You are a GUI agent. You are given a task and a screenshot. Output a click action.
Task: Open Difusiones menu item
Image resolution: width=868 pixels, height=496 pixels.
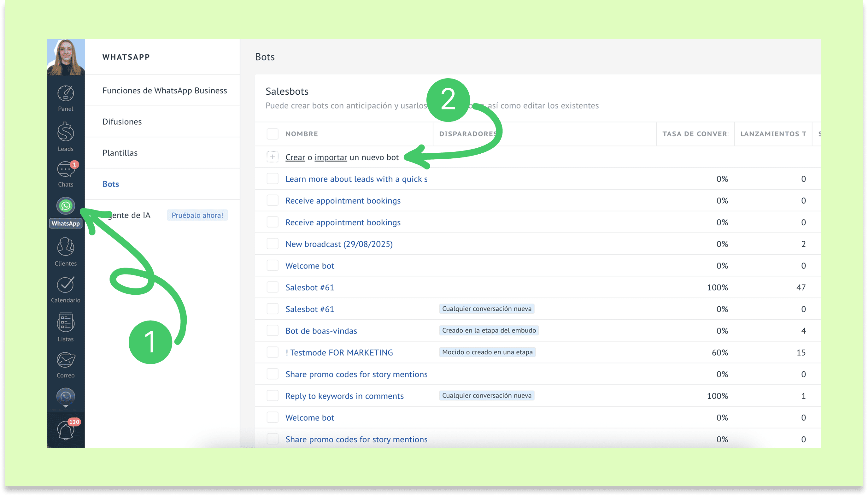[122, 121]
